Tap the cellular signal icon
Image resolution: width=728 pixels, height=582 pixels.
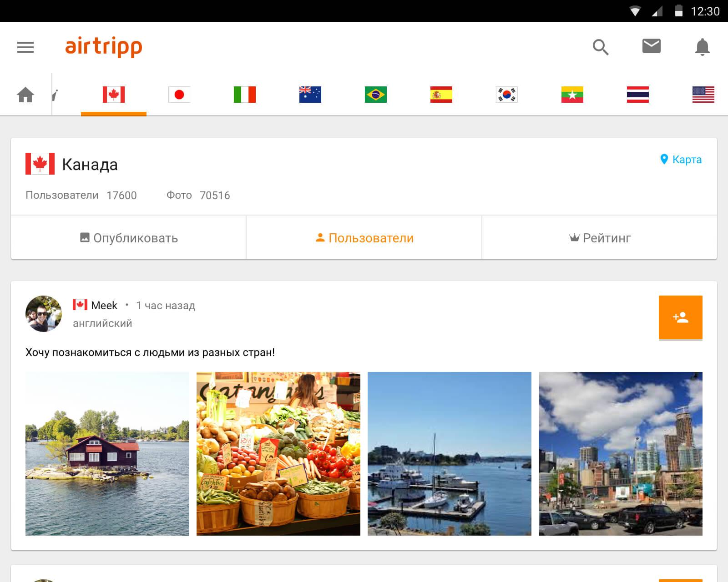[657, 11]
